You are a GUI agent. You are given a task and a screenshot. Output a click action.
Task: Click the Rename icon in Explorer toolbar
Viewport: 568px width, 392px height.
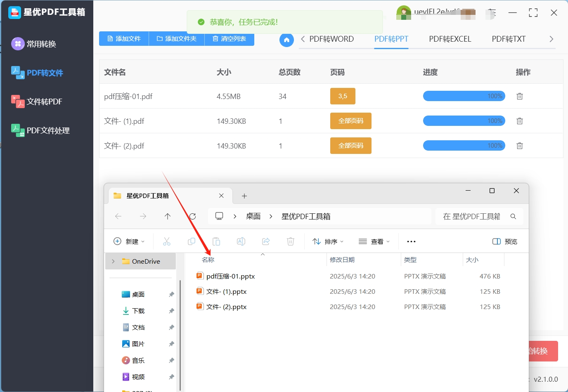(x=241, y=241)
